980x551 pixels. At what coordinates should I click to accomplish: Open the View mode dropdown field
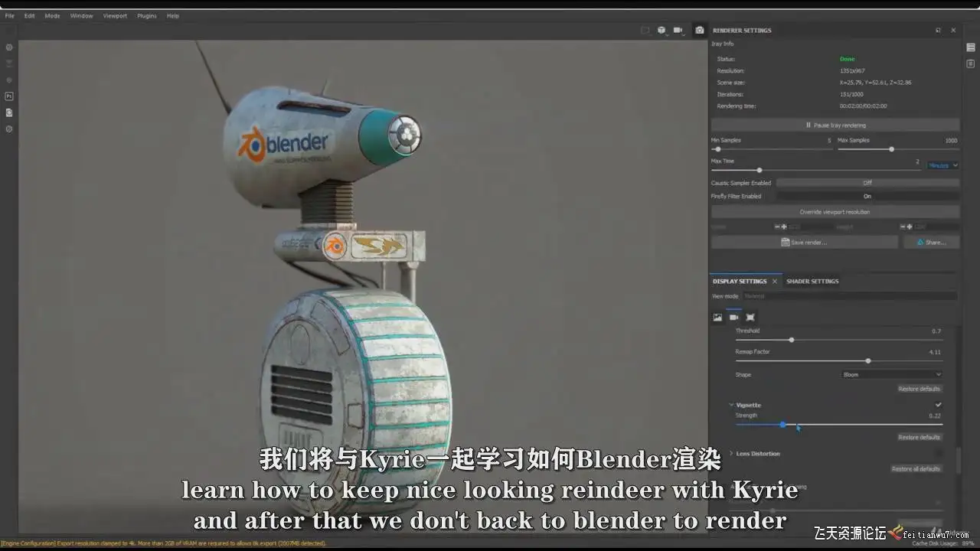point(850,296)
